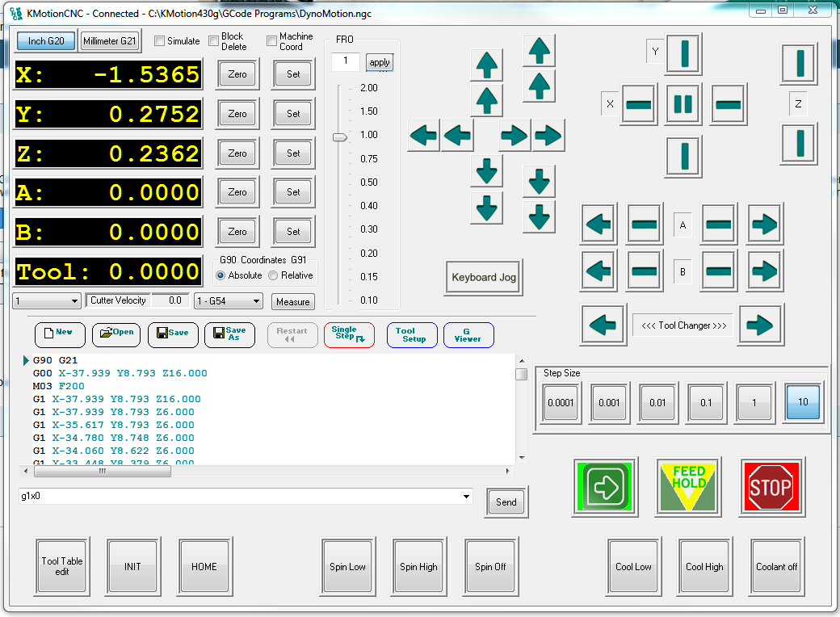Click the pause icon in jog pad

(683, 104)
